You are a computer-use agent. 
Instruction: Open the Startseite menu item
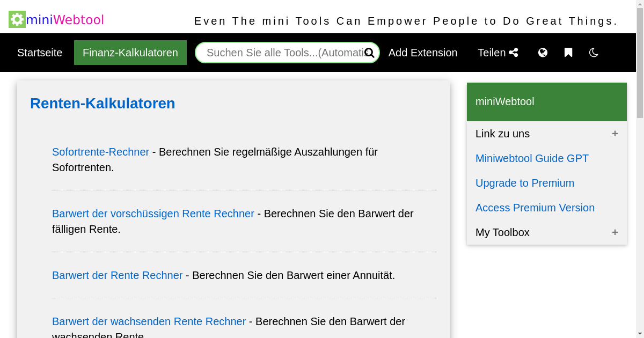(x=40, y=53)
